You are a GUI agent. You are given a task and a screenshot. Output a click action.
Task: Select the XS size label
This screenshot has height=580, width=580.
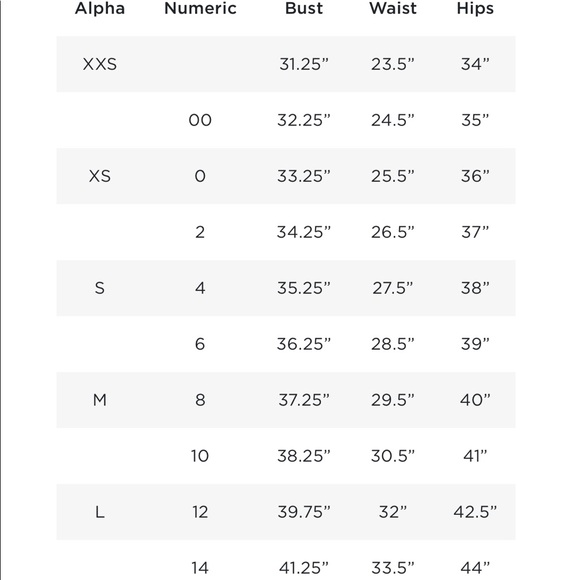tap(100, 176)
